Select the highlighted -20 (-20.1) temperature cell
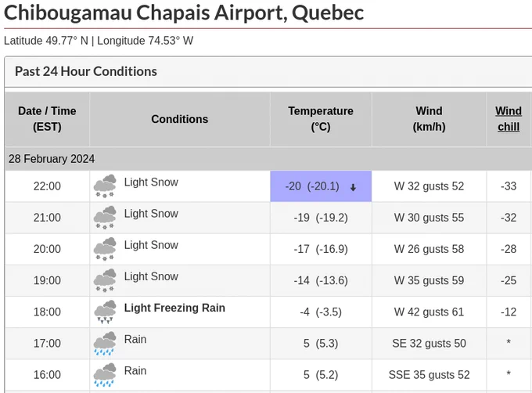 click(x=321, y=186)
